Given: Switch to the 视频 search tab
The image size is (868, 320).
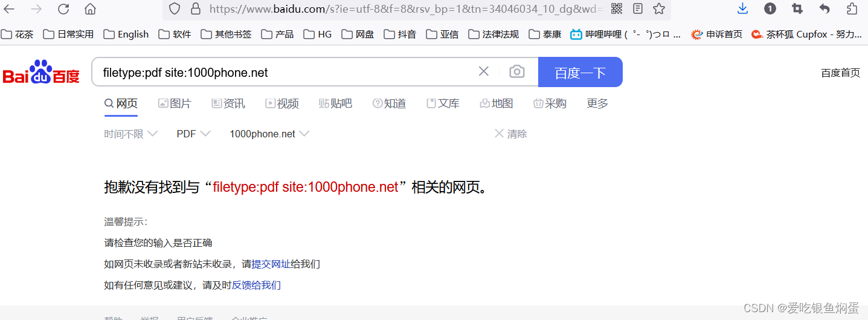Looking at the screenshot, I should point(282,103).
